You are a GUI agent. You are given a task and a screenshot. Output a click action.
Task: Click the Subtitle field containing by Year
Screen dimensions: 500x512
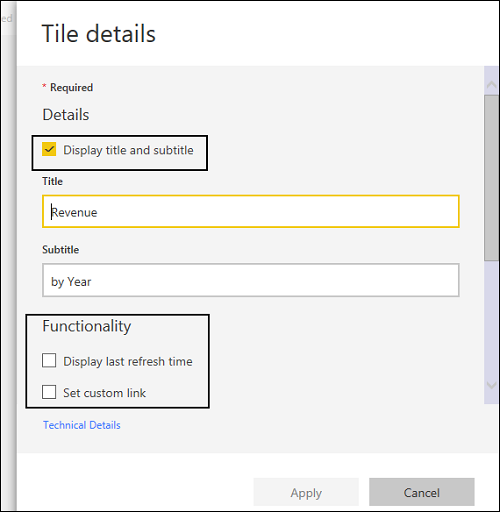(251, 280)
